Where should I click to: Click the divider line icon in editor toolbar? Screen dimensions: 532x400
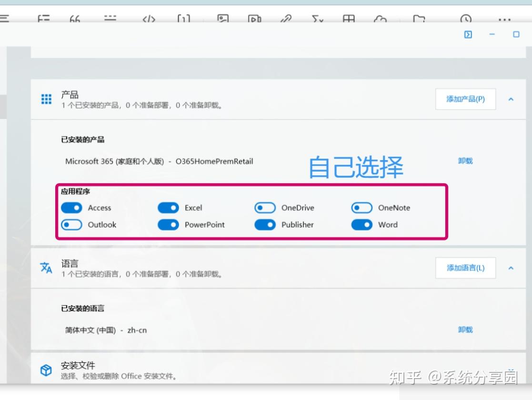click(110, 19)
